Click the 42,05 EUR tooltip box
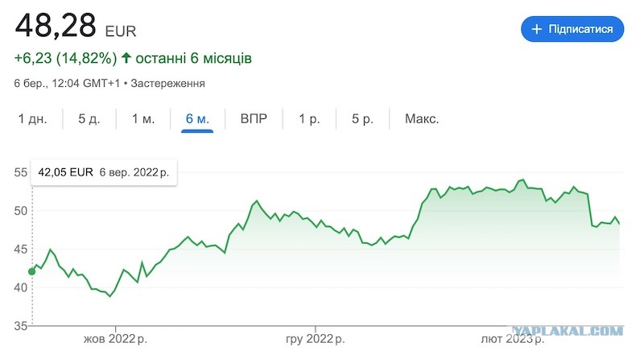Screen dimensions: 644x355 pyautogui.click(x=104, y=172)
